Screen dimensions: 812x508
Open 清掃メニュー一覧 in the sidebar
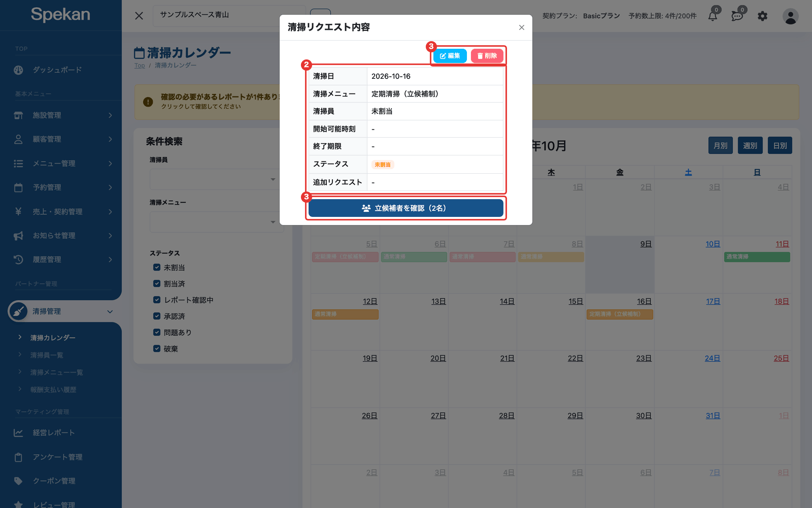click(x=56, y=372)
